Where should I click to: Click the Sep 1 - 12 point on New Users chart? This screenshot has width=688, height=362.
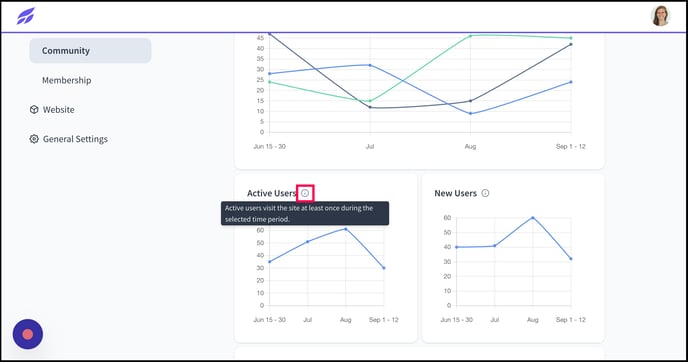[571, 259]
